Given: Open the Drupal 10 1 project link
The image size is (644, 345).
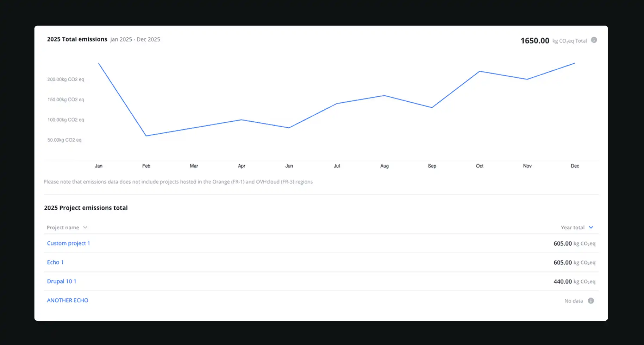Looking at the screenshot, I should pos(62,281).
